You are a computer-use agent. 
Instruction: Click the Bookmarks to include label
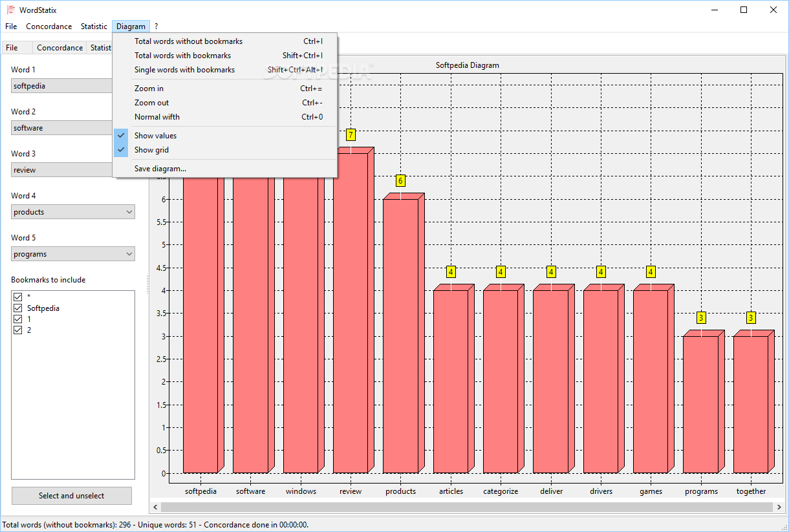49,280
